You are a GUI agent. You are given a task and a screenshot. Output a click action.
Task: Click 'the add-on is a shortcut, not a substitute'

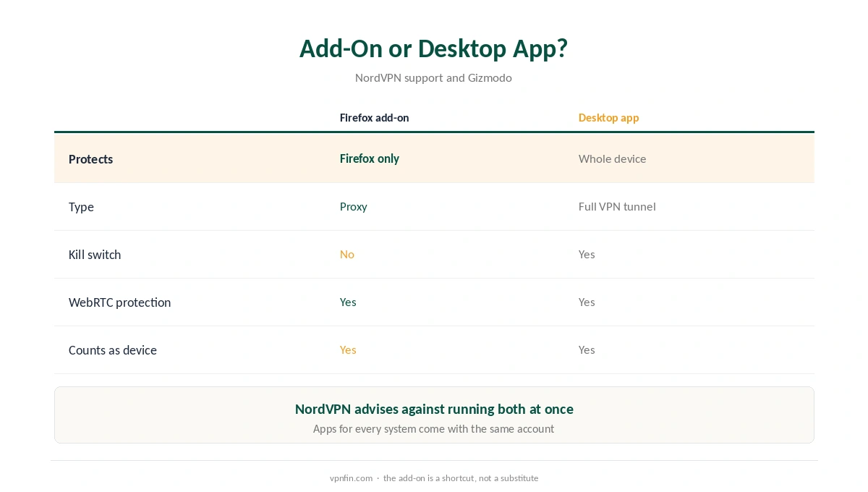(x=461, y=478)
